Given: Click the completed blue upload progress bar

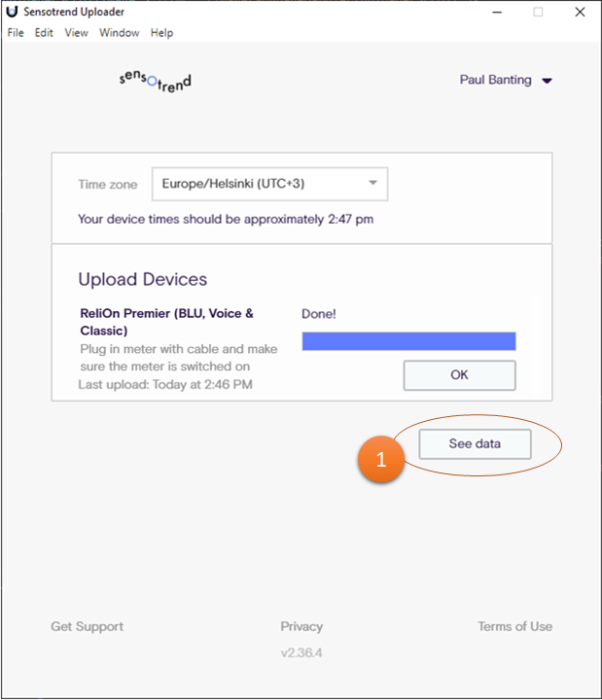Looking at the screenshot, I should pos(408,341).
